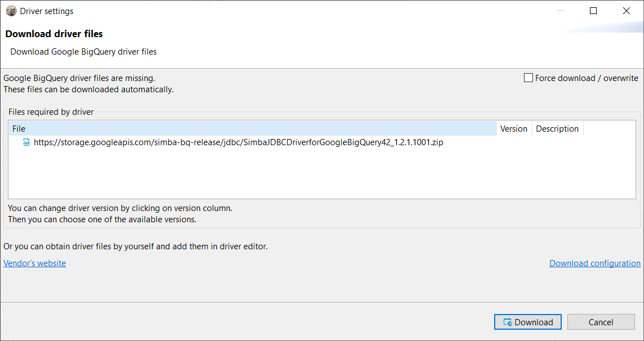Click the zip archive icon beside the driver URL
The image size is (644, 341).
point(26,142)
